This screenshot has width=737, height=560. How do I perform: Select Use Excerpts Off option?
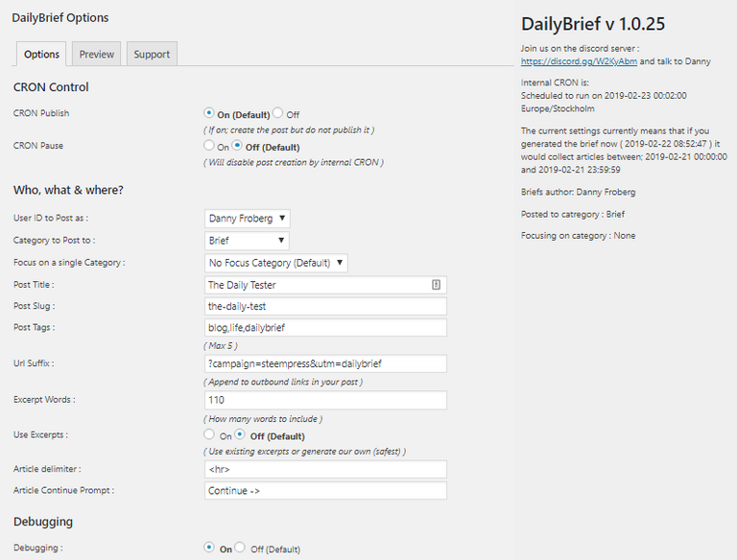[240, 435]
